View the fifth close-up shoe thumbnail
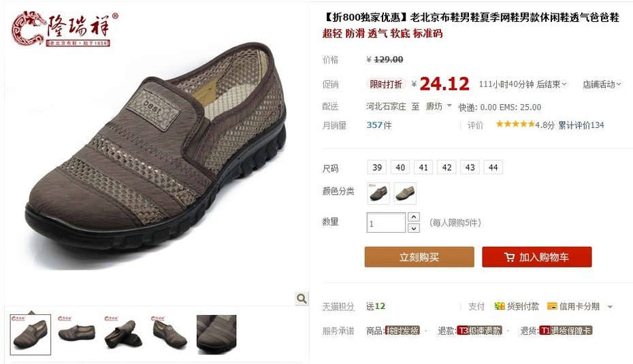633x364 pixels. click(216, 335)
